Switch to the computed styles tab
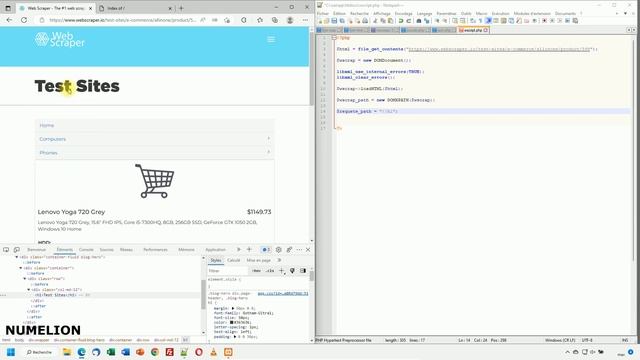Image resolution: width=640 pixels, height=360 pixels. (x=233, y=260)
